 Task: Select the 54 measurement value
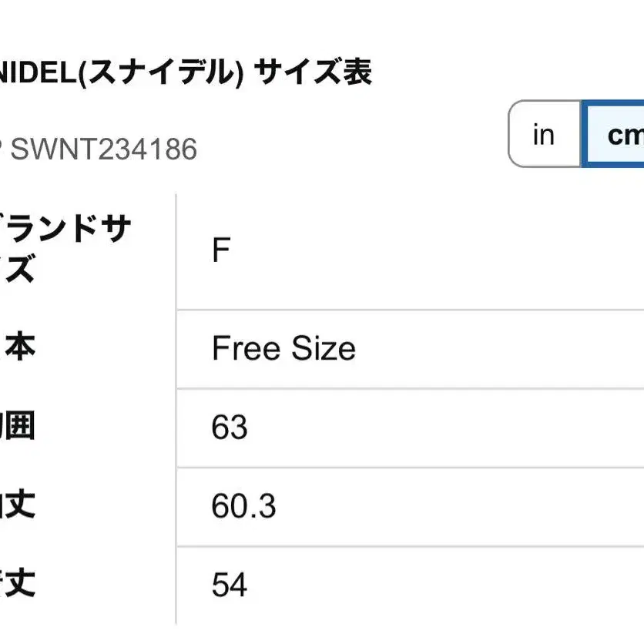tap(230, 585)
